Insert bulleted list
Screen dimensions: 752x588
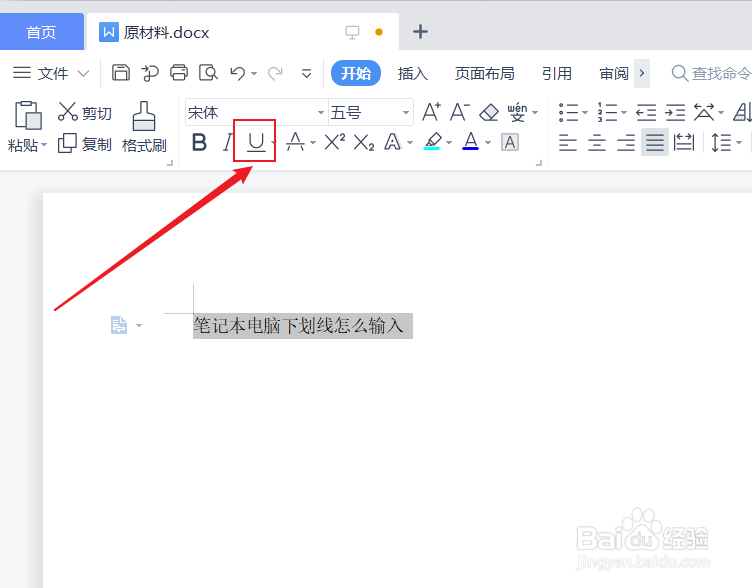point(568,113)
